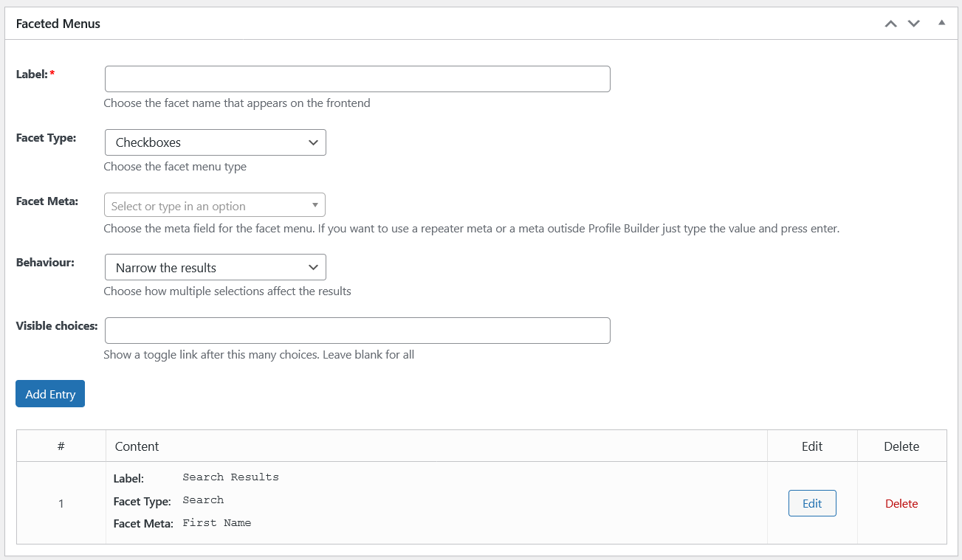Click the Faceted Menus panel title
Viewport: 962px width, 560px height.
(x=58, y=24)
